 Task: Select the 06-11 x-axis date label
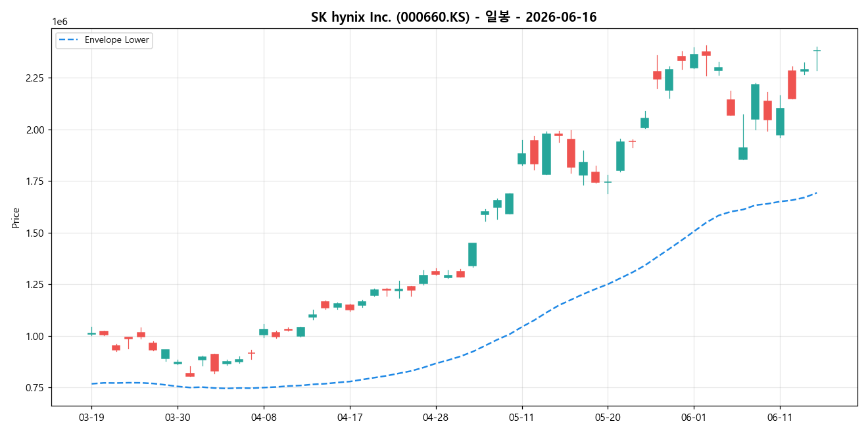[780, 417]
